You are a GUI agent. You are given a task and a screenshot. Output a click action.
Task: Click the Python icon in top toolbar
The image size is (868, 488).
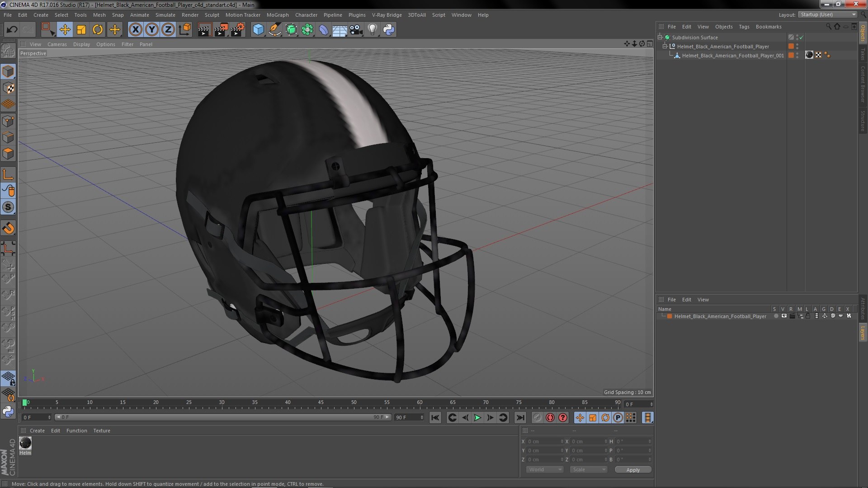point(389,30)
